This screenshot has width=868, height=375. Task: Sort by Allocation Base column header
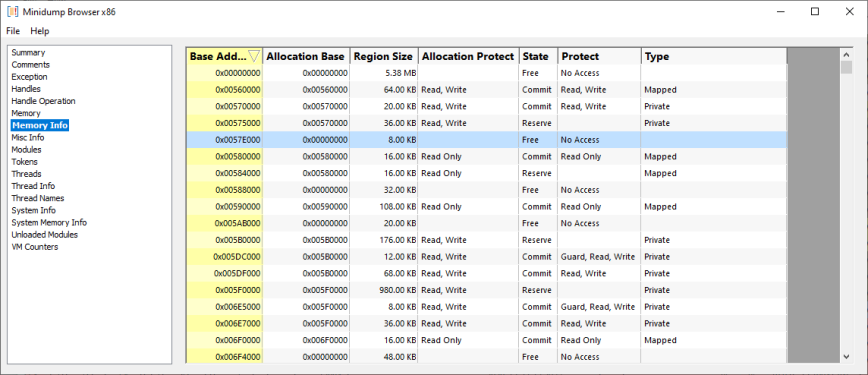306,56
